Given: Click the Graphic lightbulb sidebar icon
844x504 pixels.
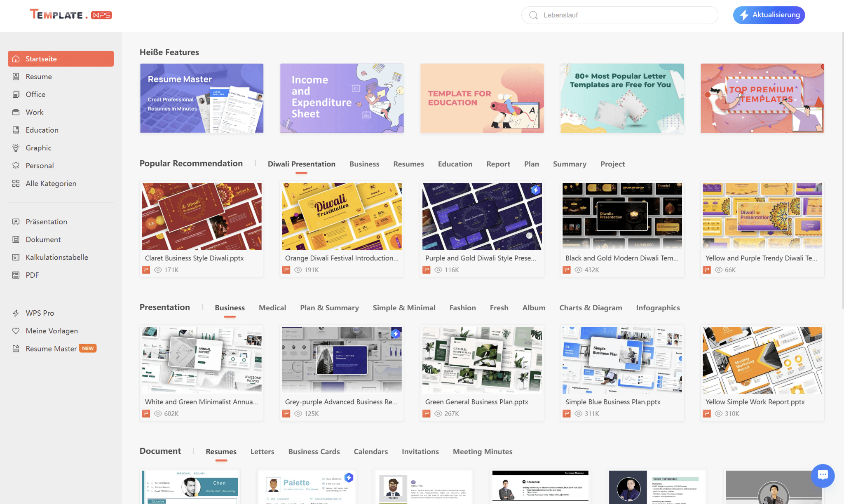Looking at the screenshot, I should [x=16, y=148].
